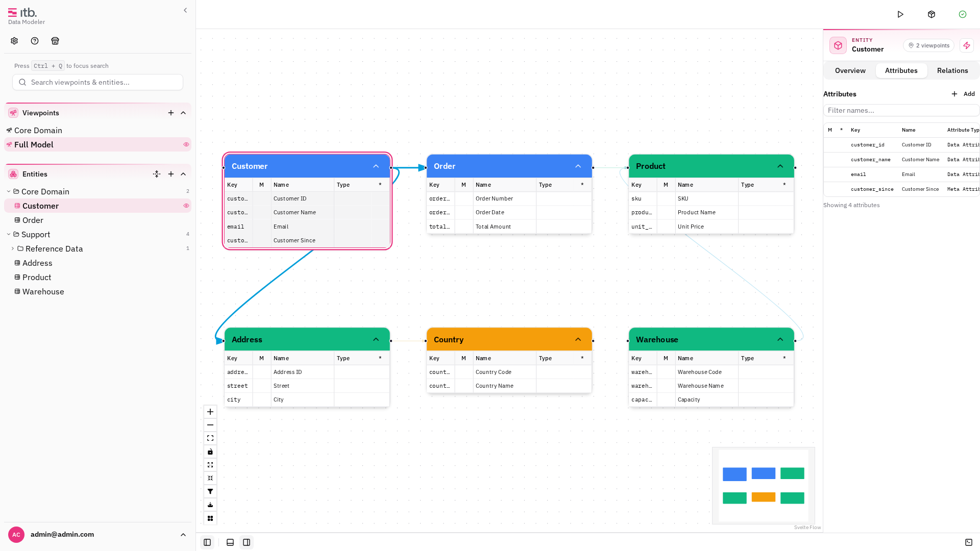Toggle the canvas lock control

pyautogui.click(x=210, y=452)
